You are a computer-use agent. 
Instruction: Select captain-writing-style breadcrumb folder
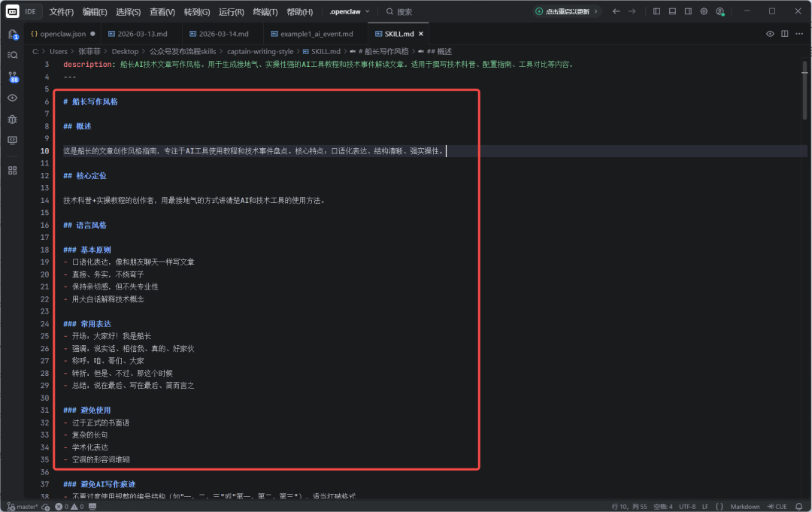[x=260, y=51]
